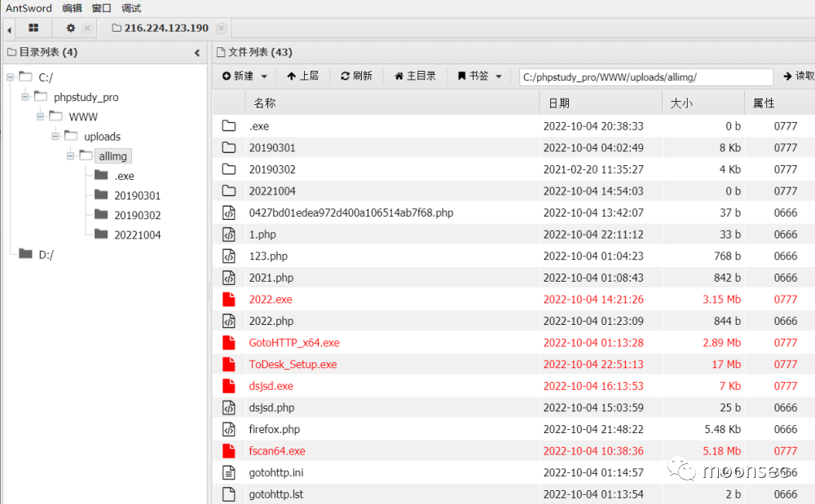Open the 窗口 menu

tap(101, 8)
